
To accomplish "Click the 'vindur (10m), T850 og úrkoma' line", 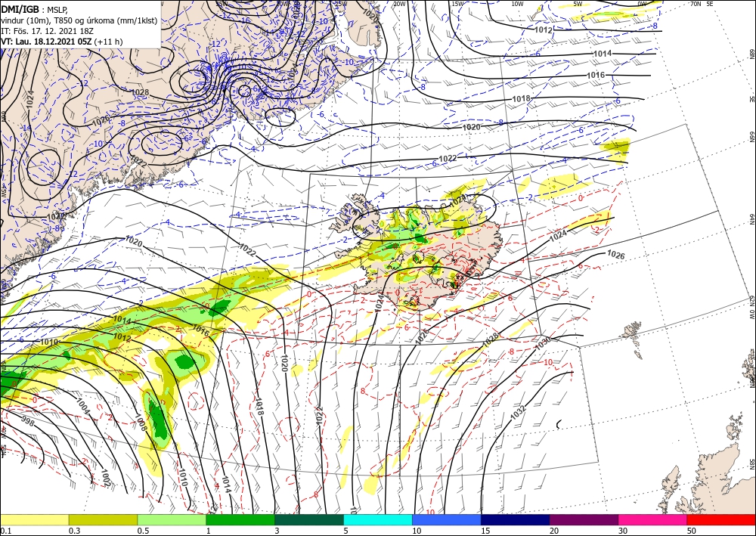I will pos(79,20).
